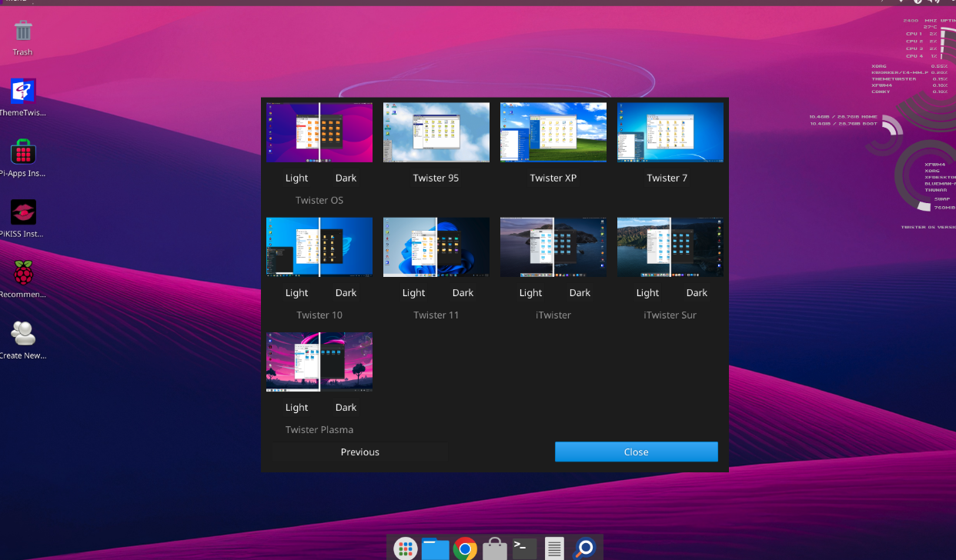The width and height of the screenshot is (956, 560).
Task: Open the app launcher grid in the dock
Action: click(x=406, y=548)
